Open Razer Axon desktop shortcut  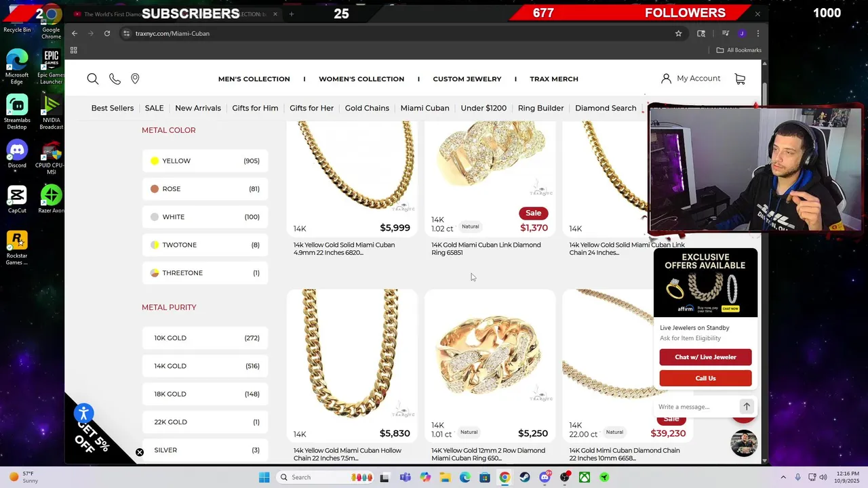[52, 199]
